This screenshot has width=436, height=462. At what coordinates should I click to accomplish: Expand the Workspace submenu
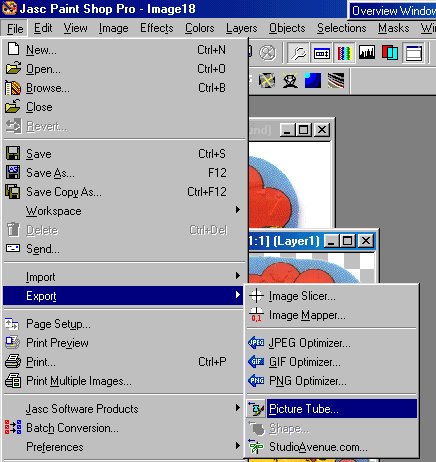point(123,211)
